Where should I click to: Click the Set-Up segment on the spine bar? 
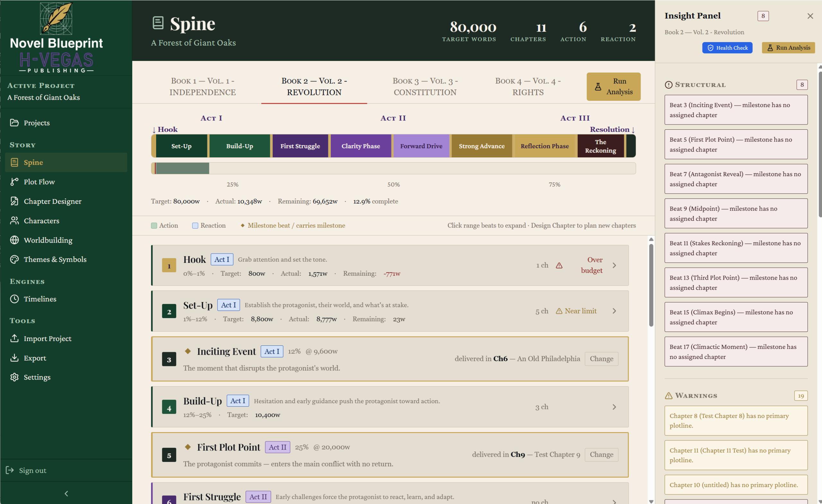pyautogui.click(x=181, y=146)
